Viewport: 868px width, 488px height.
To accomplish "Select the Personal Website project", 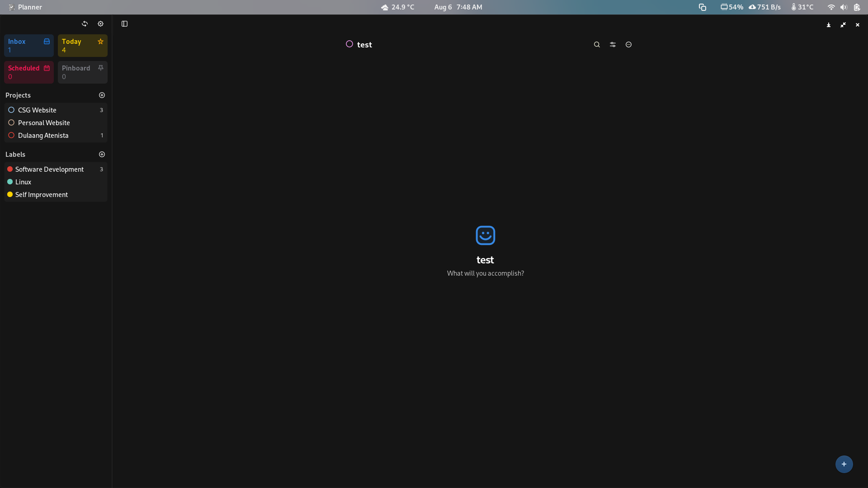I will tap(44, 122).
